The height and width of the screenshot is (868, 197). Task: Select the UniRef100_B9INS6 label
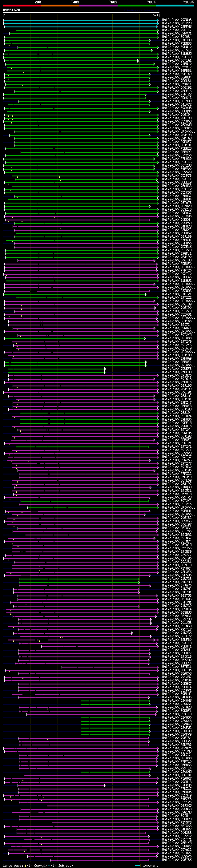(177, 375)
